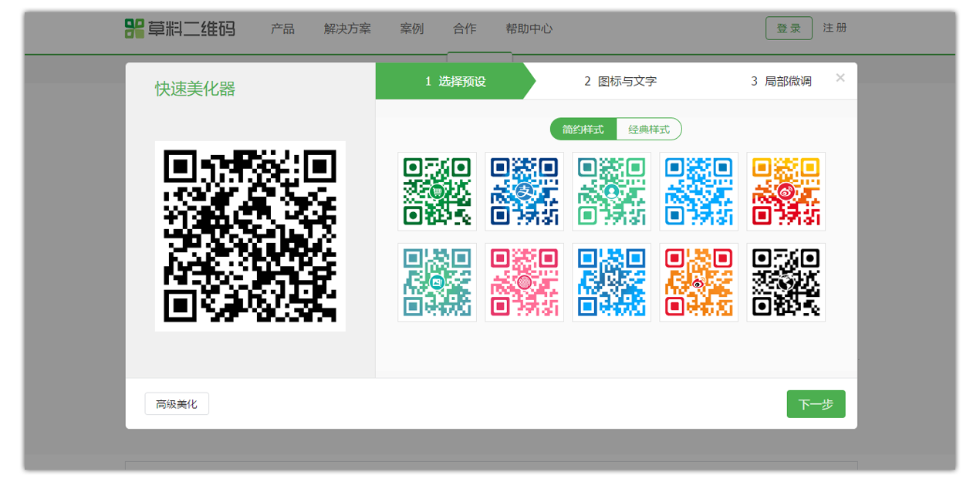This screenshot has width=980, height=482.
Task: Choose the plain light blue QR preset
Action: tap(699, 191)
